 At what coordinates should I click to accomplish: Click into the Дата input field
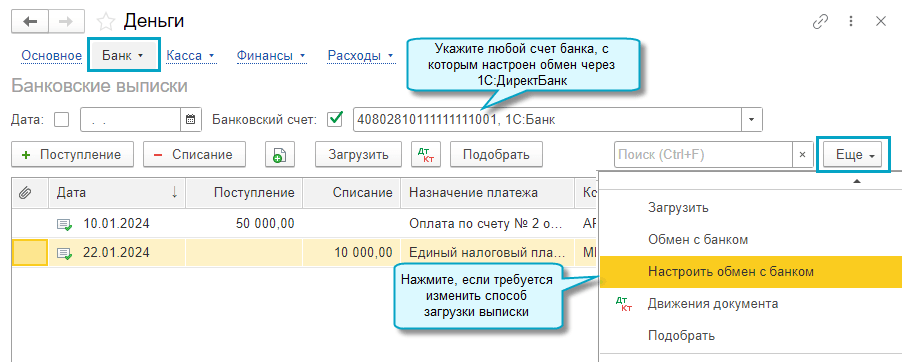pos(131,120)
